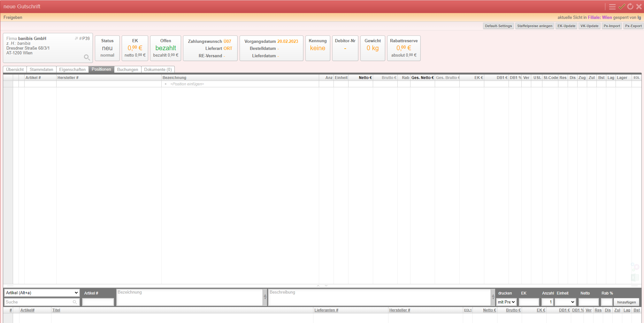
Task: Click the resize arrows beside the Bezeichnung field
Action: point(265,297)
